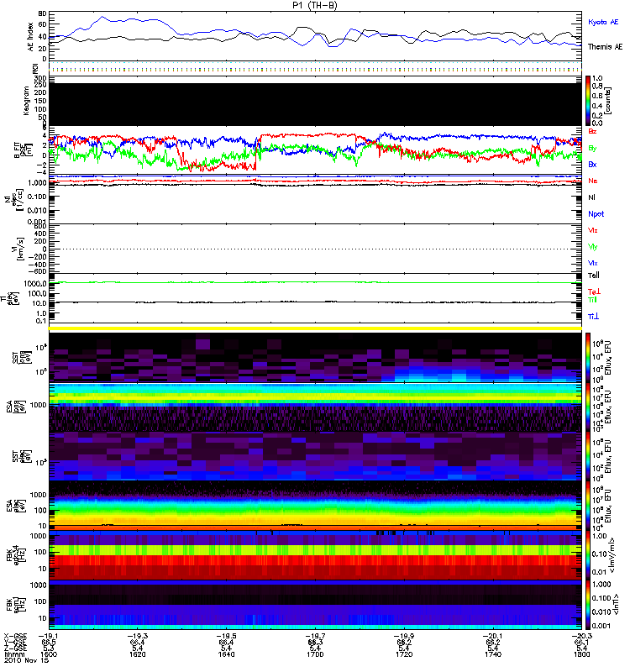This screenshot has height=672, width=630.
Task: Click the 1720 time tick label
Action: pos(404,654)
